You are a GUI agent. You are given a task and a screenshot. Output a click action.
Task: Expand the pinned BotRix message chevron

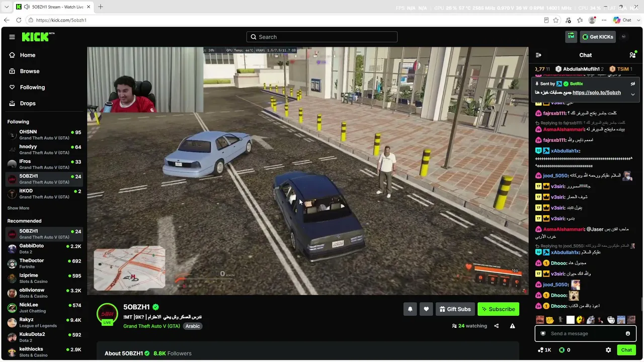pos(633,94)
